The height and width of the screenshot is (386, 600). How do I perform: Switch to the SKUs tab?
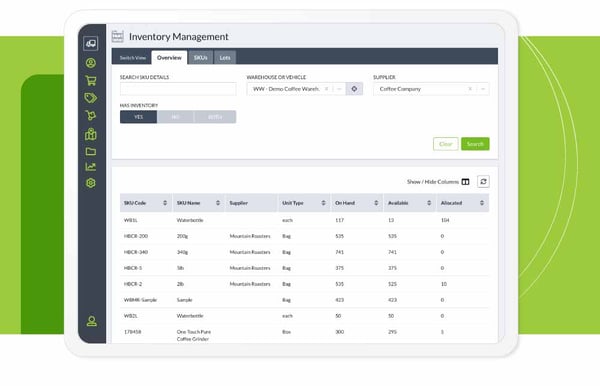click(x=201, y=57)
